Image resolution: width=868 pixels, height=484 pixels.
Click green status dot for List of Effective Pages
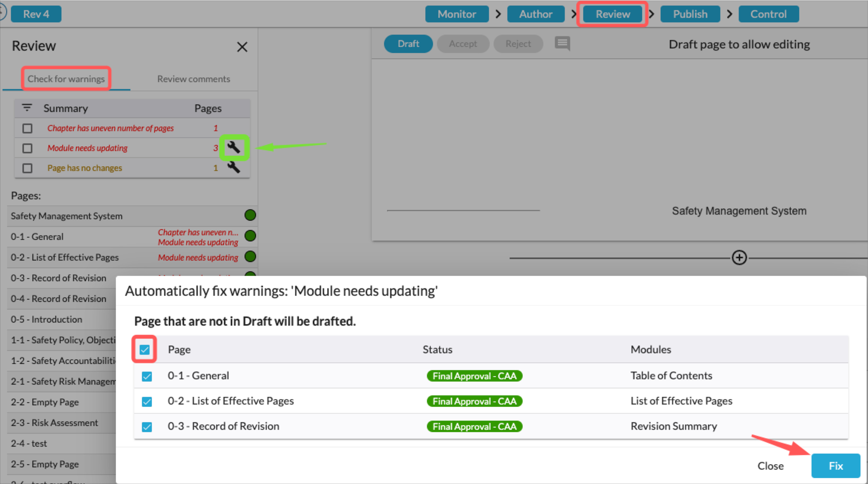250,257
